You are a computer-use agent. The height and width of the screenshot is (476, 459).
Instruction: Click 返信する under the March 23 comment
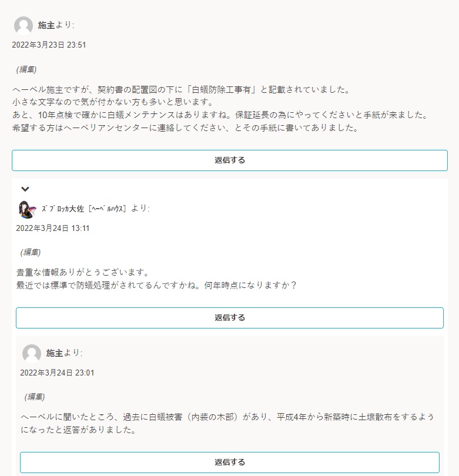(230, 160)
